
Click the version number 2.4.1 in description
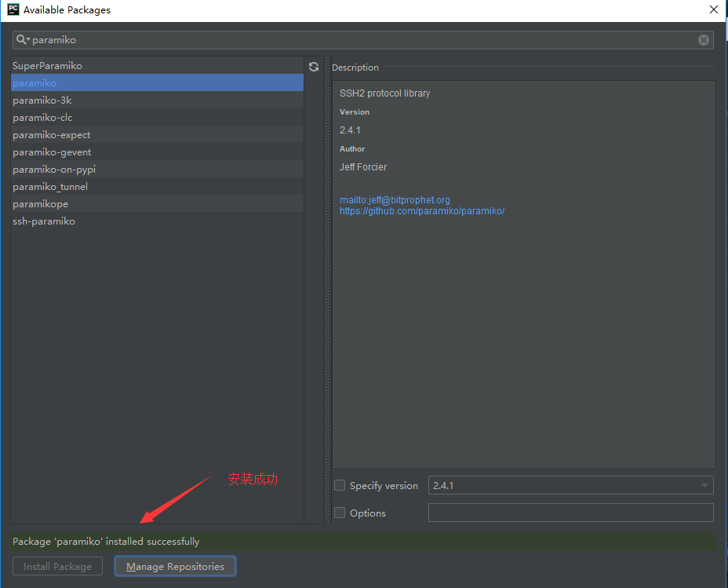[350, 130]
